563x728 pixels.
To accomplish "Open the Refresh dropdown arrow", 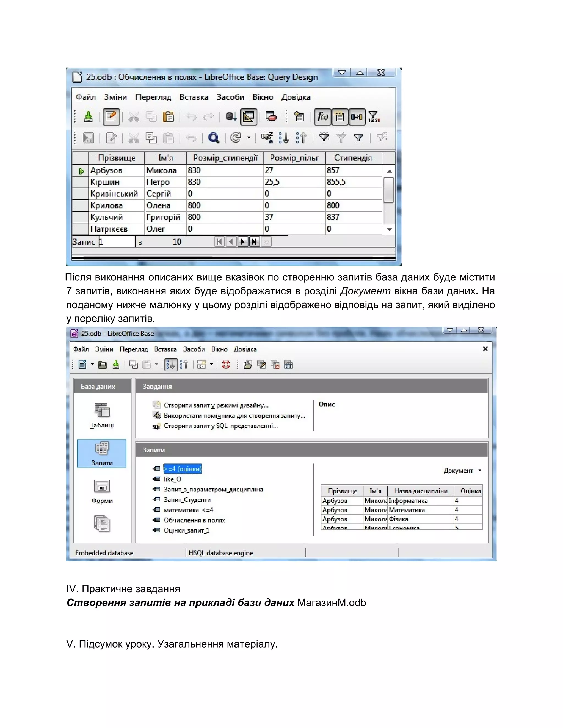I will [x=249, y=138].
